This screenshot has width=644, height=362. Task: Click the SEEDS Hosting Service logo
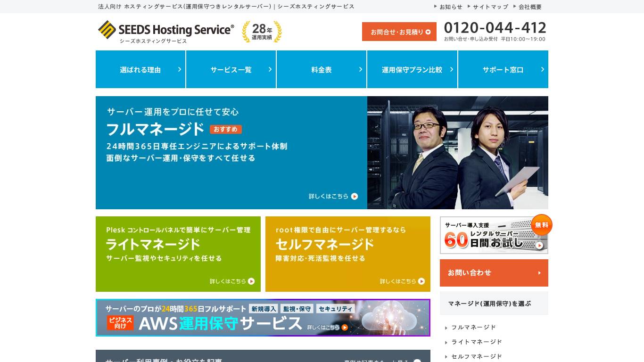(166, 32)
